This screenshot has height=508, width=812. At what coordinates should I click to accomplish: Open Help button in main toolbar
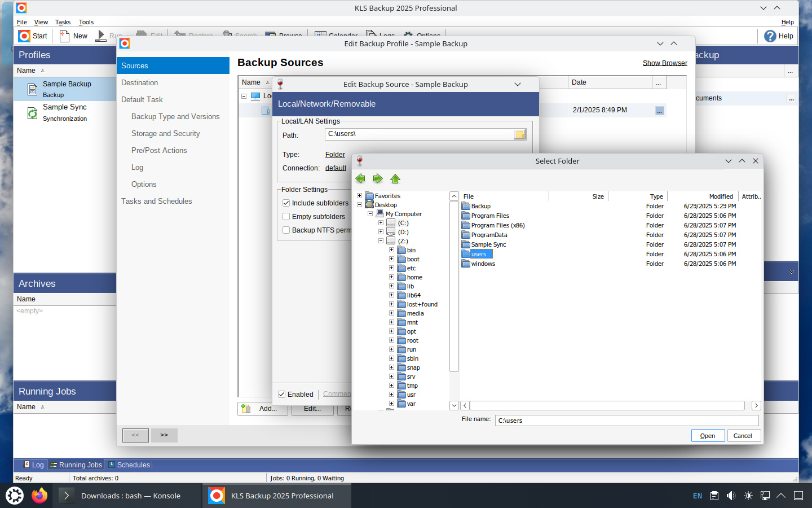779,36
